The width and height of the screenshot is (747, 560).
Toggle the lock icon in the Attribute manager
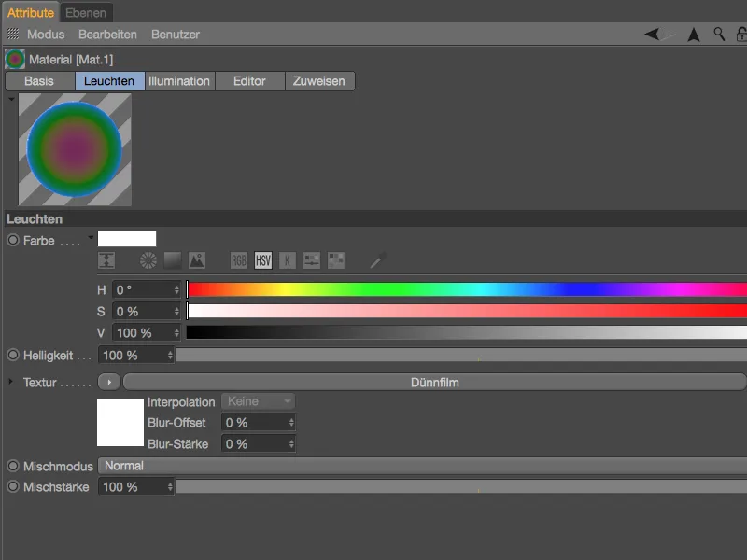coord(741,35)
